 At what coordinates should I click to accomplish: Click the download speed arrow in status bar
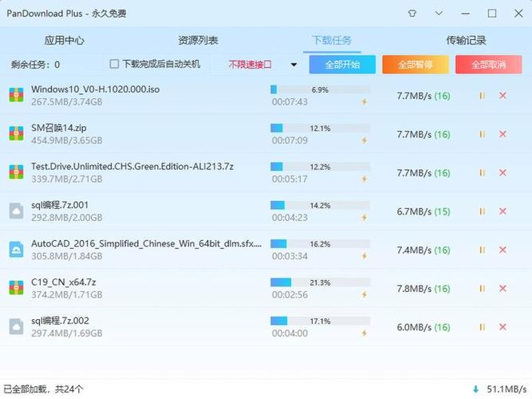tap(476, 389)
